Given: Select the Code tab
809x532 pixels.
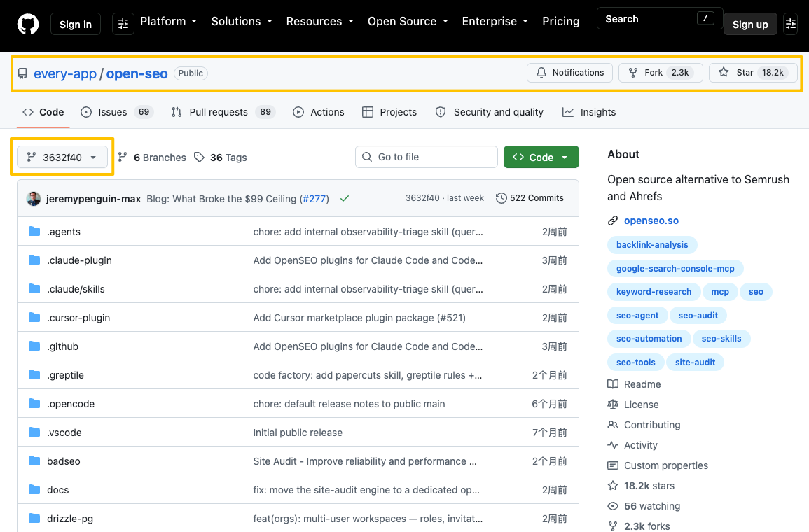Looking at the screenshot, I should pos(43,113).
